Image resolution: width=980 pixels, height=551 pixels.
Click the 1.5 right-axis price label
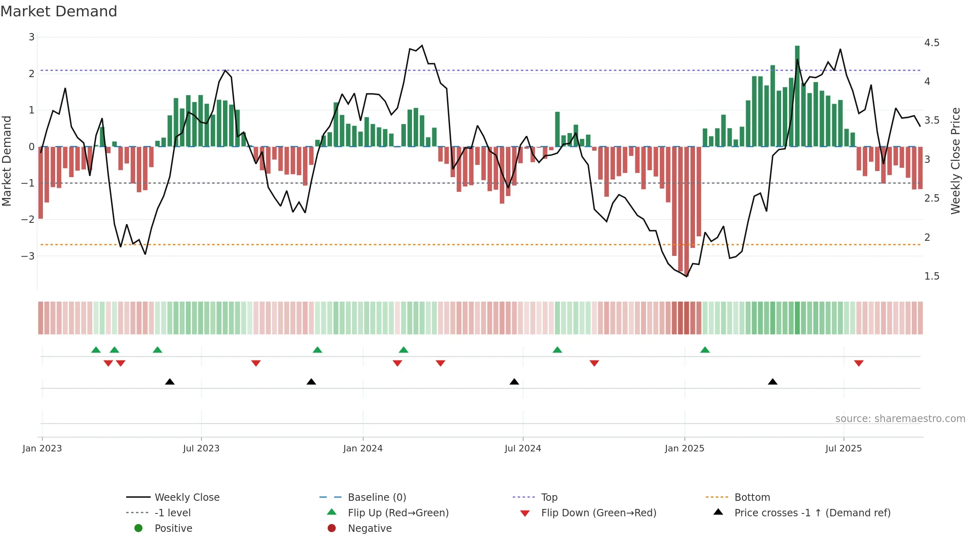pos(932,276)
